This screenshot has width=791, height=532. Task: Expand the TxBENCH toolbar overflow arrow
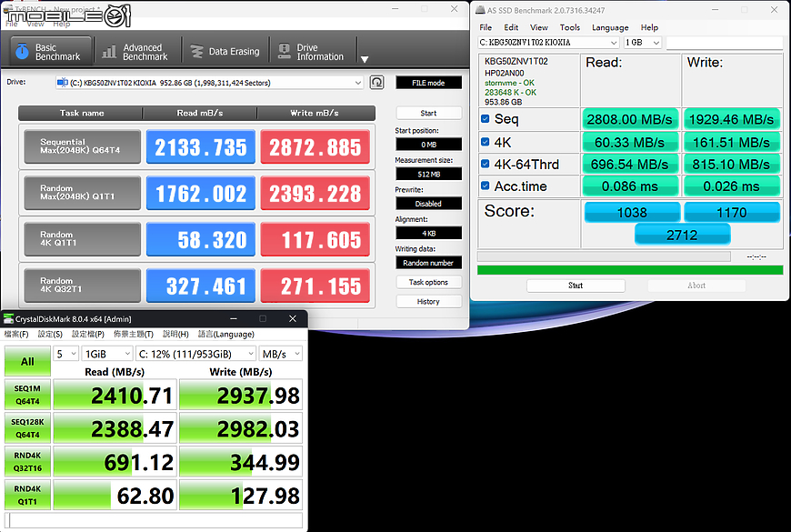tap(365, 59)
